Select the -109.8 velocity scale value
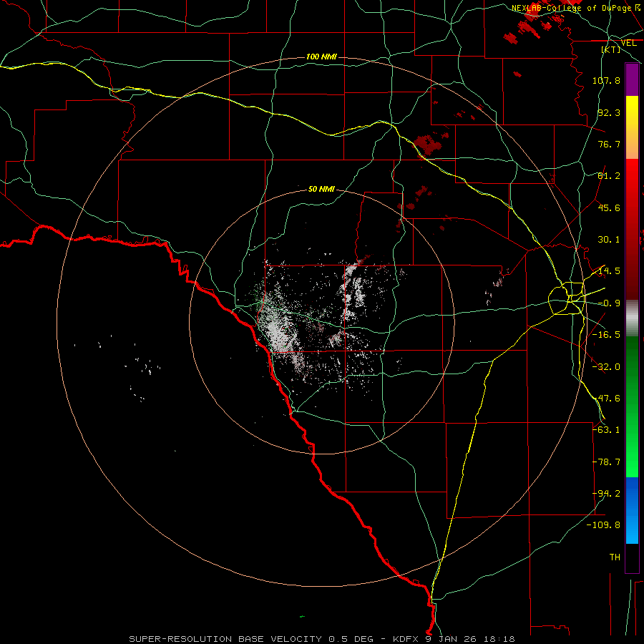The width and height of the screenshot is (644, 644). [x=603, y=525]
